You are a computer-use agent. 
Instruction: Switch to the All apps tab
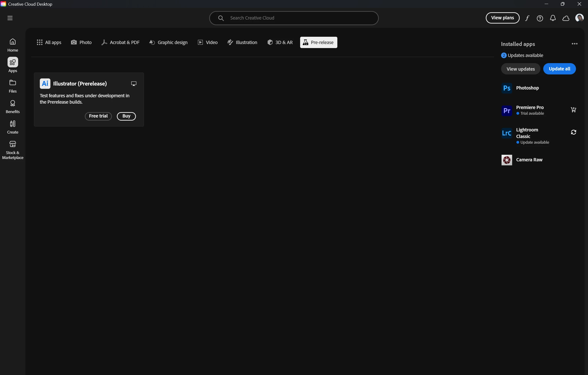click(x=49, y=42)
